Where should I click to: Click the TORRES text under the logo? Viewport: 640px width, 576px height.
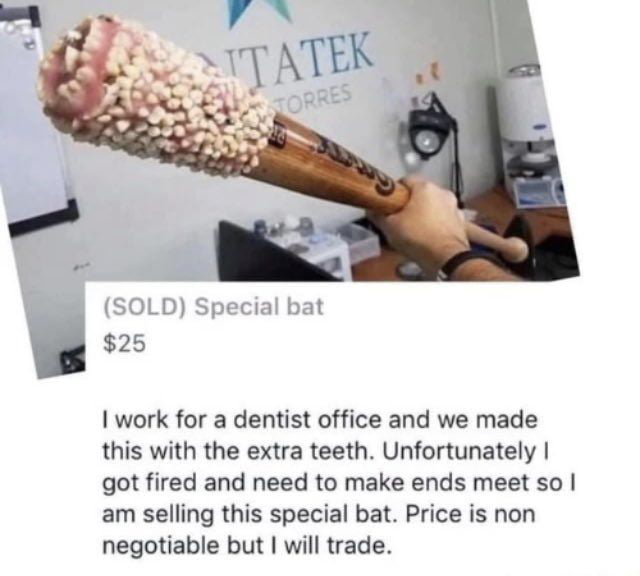pyautogui.click(x=314, y=99)
